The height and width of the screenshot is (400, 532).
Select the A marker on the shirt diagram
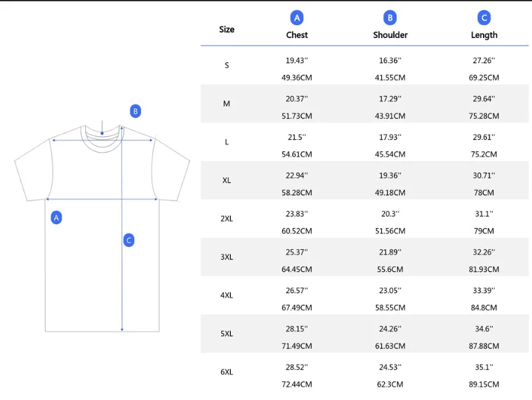point(56,217)
